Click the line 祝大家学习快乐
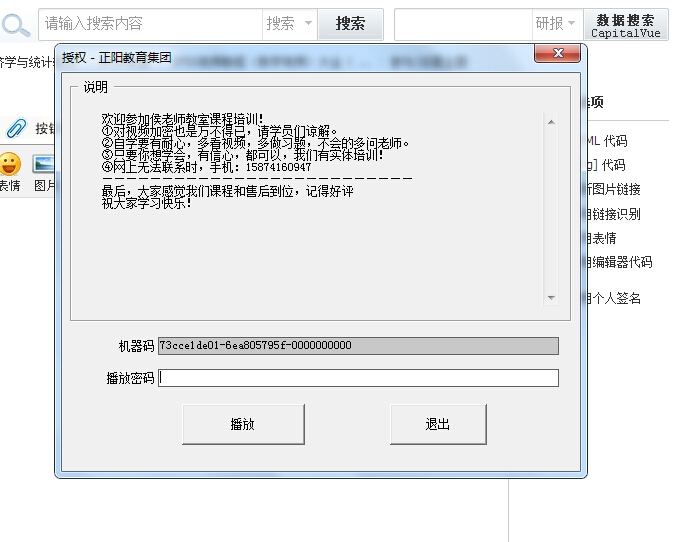This screenshot has height=542, width=677. click(x=146, y=203)
